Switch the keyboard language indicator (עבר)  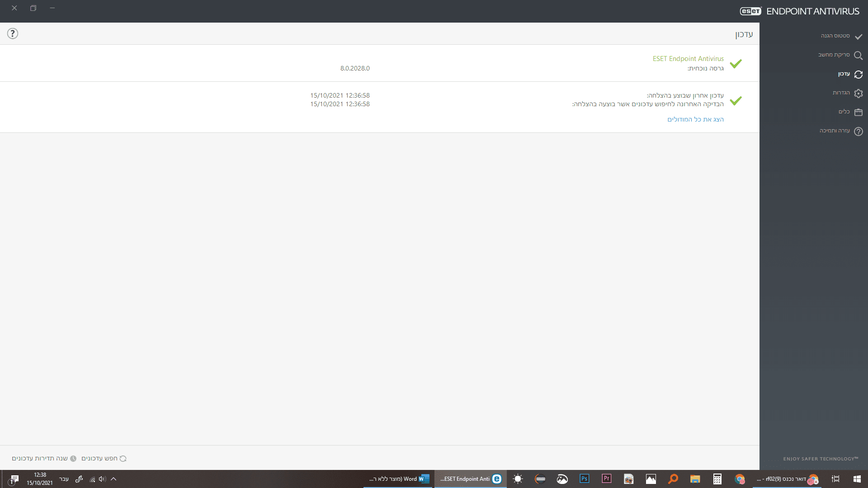click(64, 479)
